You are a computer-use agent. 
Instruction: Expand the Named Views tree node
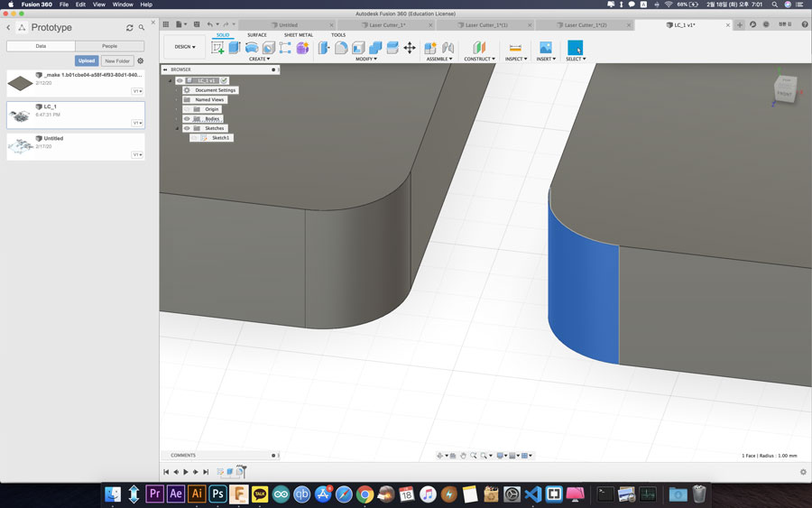point(177,99)
